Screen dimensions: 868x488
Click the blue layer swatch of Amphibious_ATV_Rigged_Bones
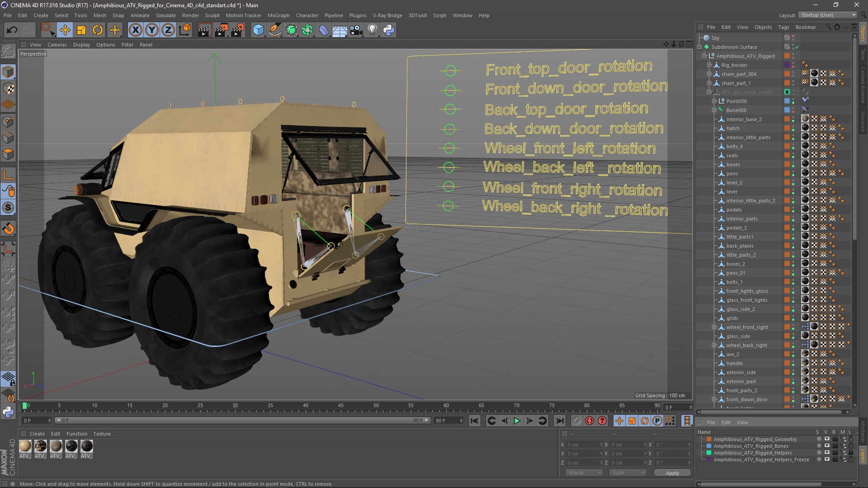tap(709, 446)
